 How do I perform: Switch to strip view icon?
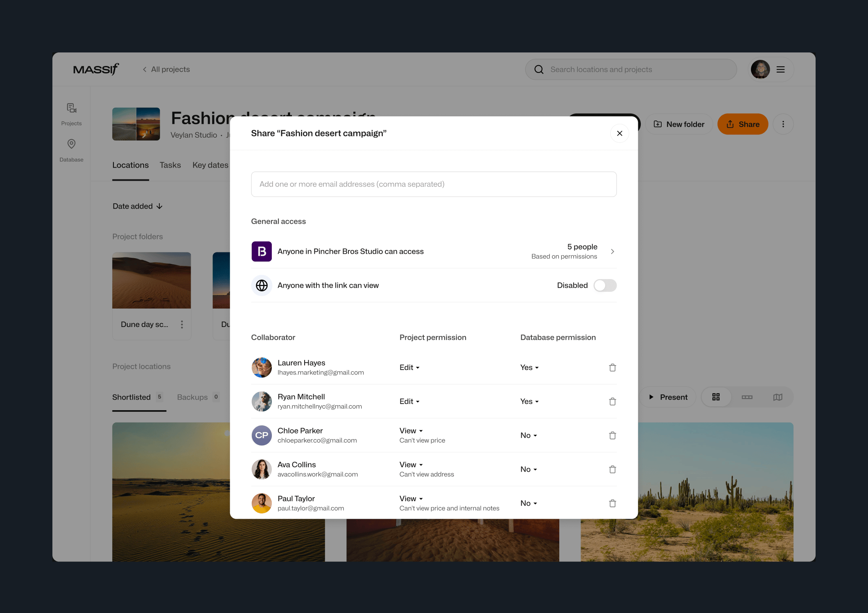coord(747,397)
